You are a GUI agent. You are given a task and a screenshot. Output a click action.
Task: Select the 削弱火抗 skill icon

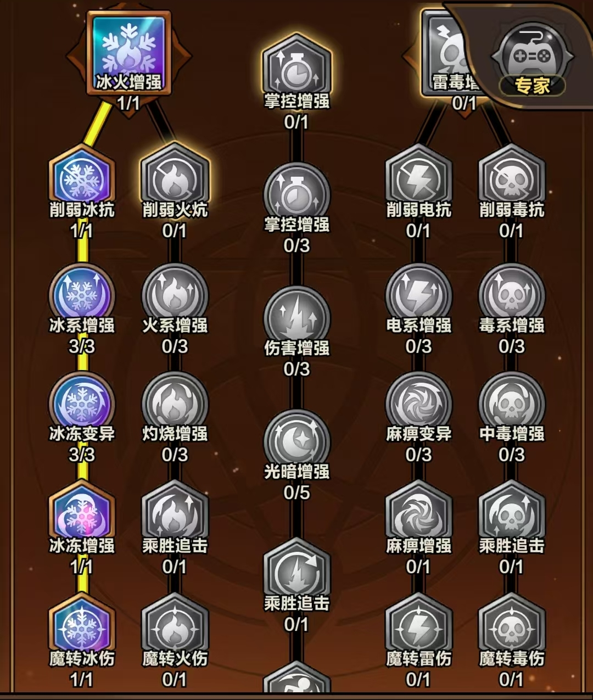(175, 177)
